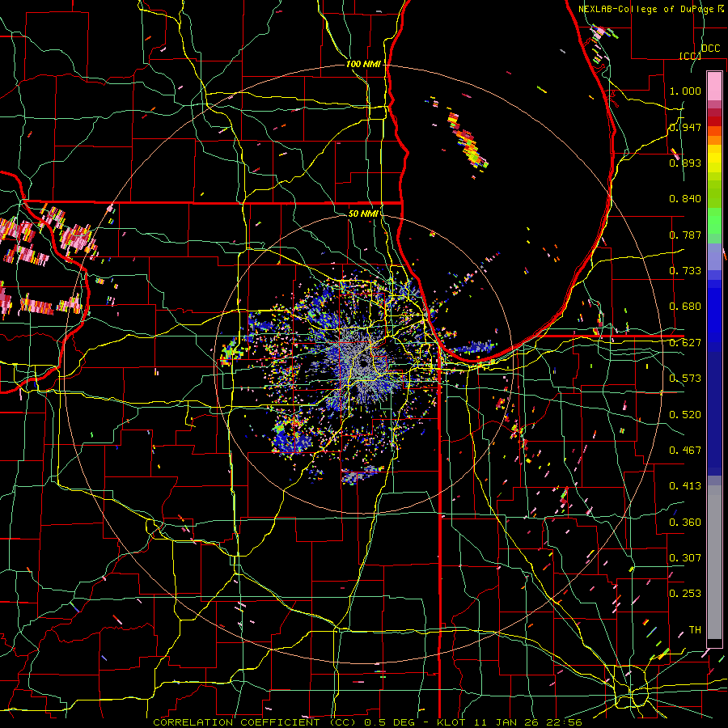
Task: Click the 0.733 legend value
Action: pyautogui.click(x=685, y=271)
